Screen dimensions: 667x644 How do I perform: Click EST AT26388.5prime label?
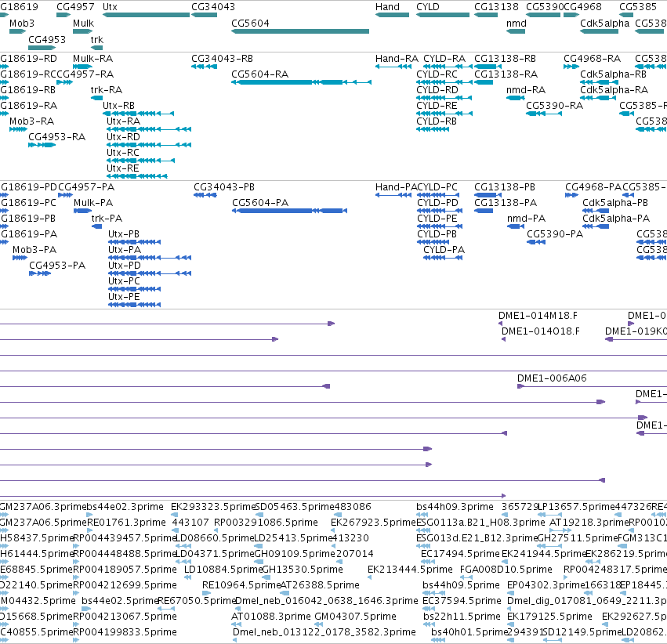320,585
